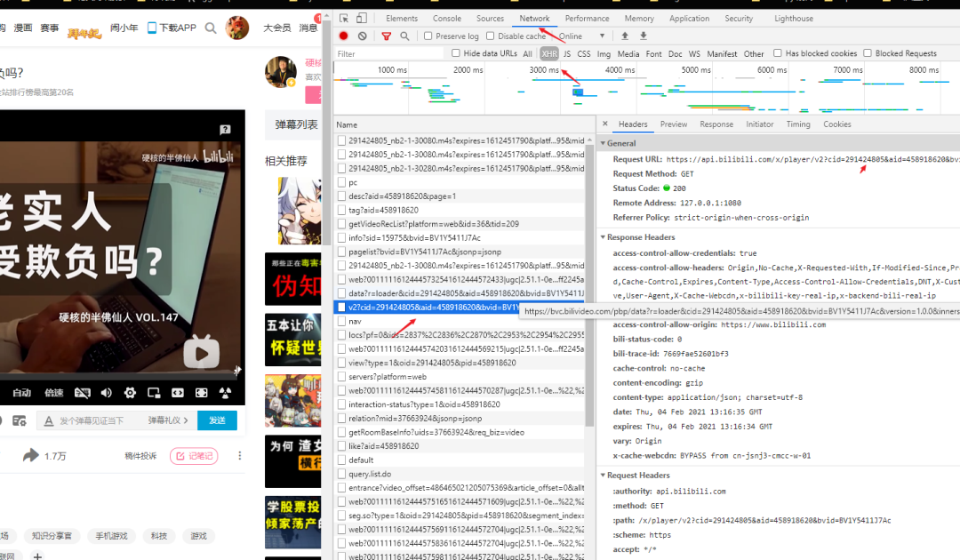Image resolution: width=960 pixels, height=560 pixels.
Task: Switch to the Console tab
Action: pos(447,19)
